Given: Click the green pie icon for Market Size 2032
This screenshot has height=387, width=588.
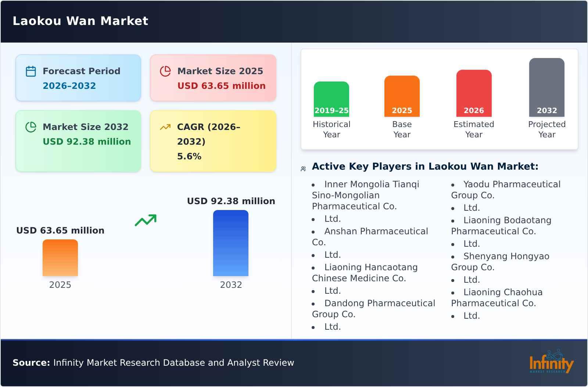Looking at the screenshot, I should tap(31, 127).
